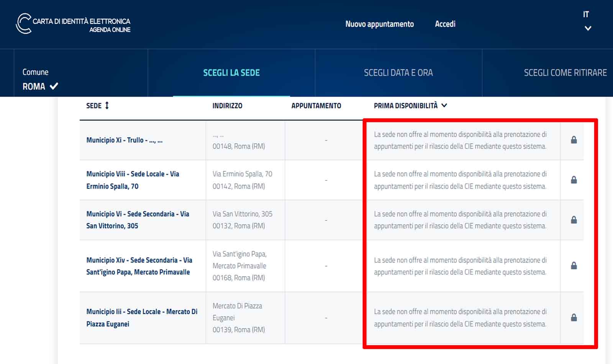Click address 00148, Roma (RM)
This screenshot has height=364, width=613.
click(x=239, y=146)
